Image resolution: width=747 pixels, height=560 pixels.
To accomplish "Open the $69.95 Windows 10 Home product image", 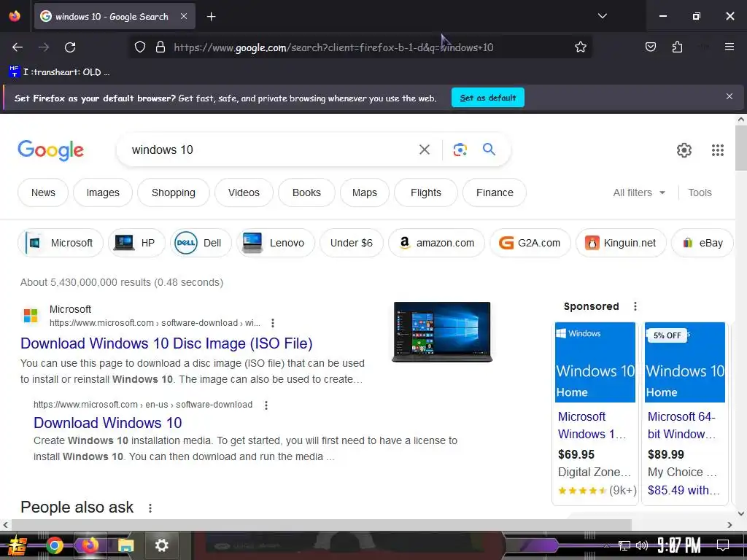I will pos(595,362).
